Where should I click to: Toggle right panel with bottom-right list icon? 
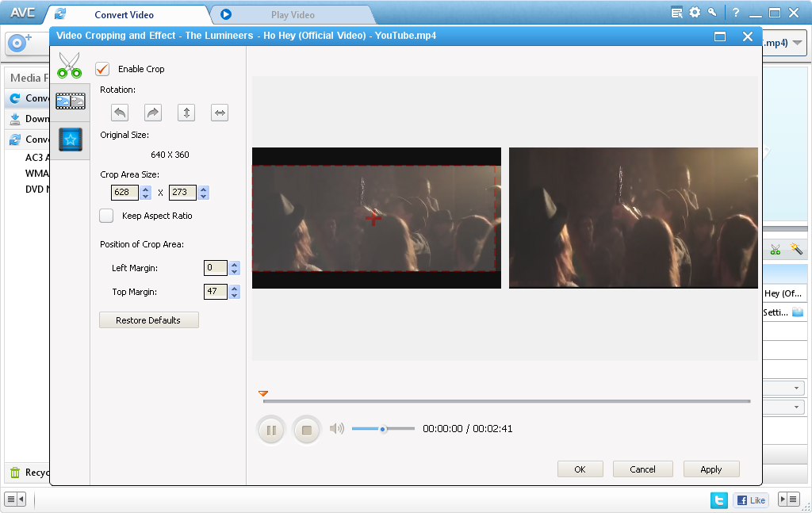point(789,500)
